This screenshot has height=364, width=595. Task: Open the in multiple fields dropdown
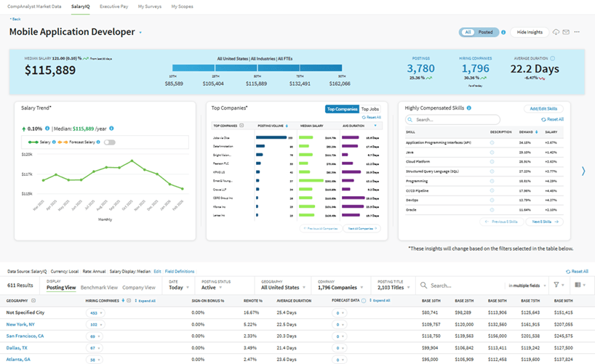coord(527,286)
